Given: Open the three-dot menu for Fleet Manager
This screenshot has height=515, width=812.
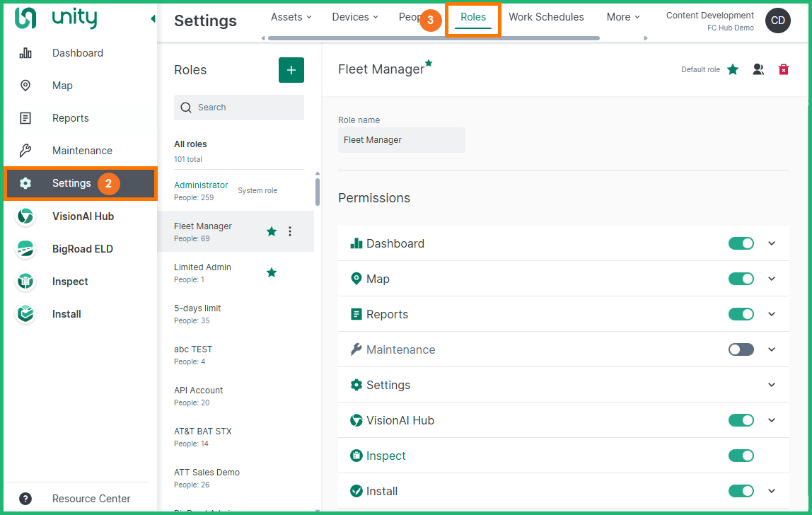Looking at the screenshot, I should coord(290,231).
